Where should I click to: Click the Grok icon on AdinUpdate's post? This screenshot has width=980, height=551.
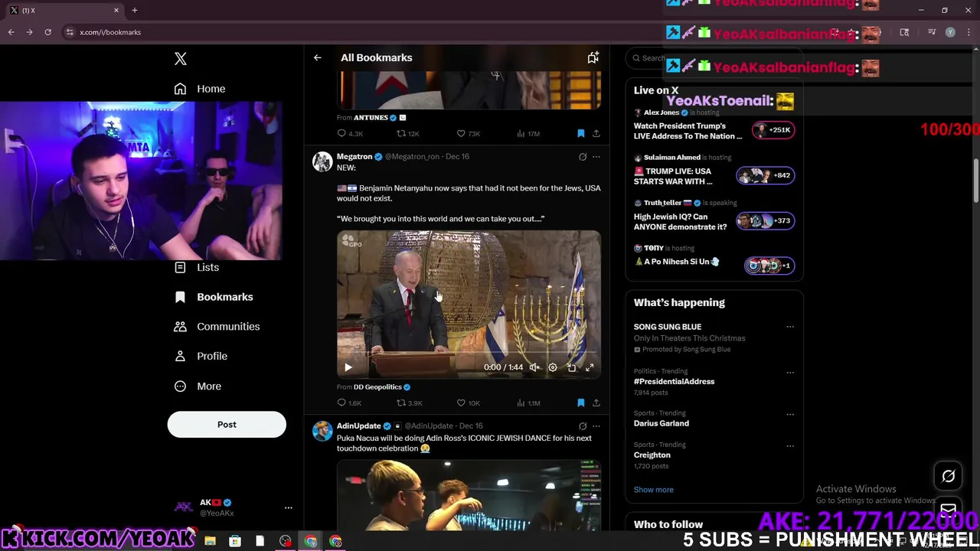(583, 426)
